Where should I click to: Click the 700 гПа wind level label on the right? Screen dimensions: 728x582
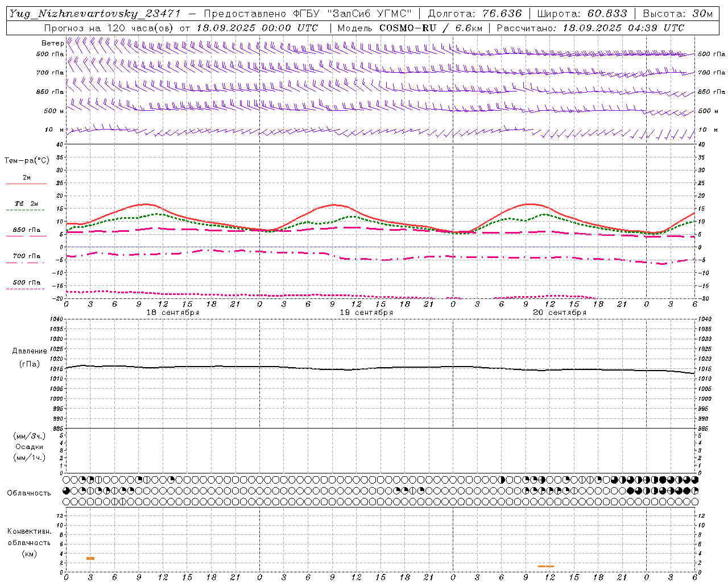click(712, 73)
